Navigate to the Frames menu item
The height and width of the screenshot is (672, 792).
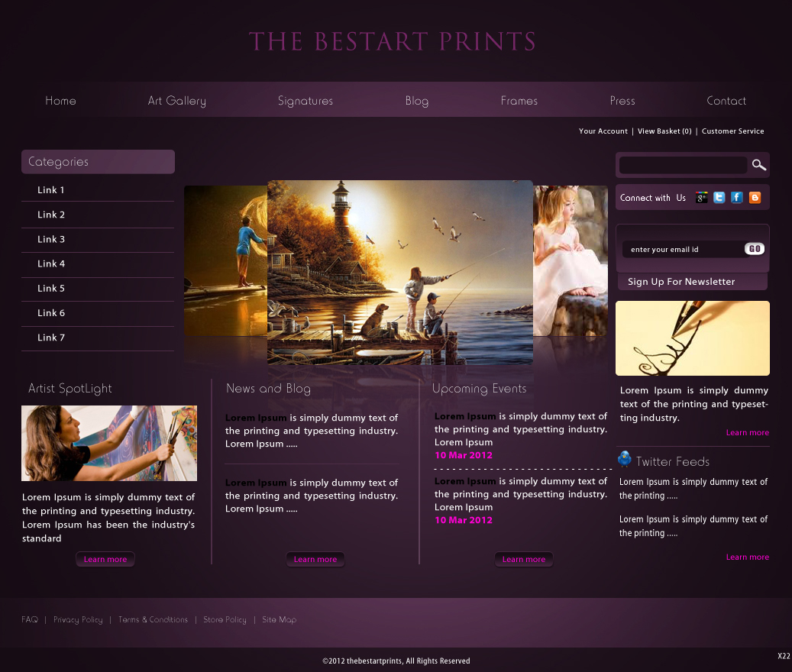point(519,101)
